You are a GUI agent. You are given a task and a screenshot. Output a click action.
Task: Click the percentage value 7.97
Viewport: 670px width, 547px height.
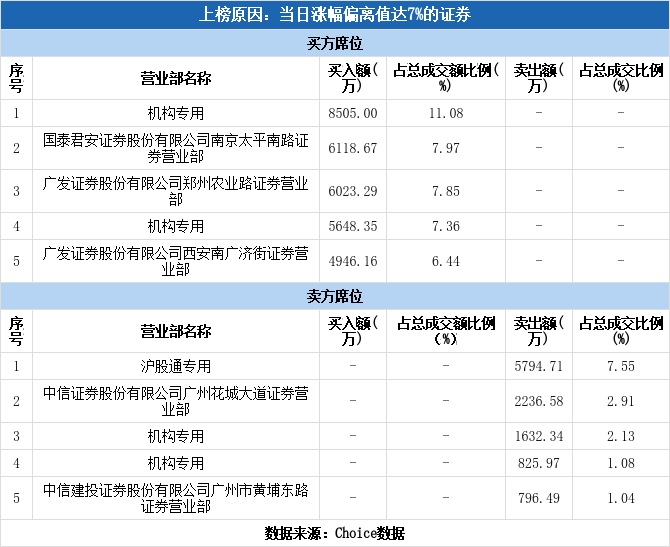(x=446, y=148)
